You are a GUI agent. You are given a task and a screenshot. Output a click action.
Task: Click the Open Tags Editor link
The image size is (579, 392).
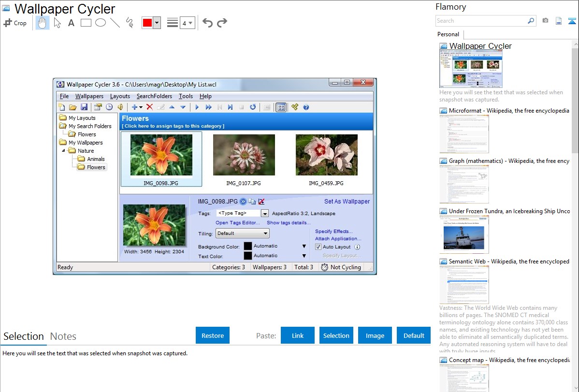237,222
